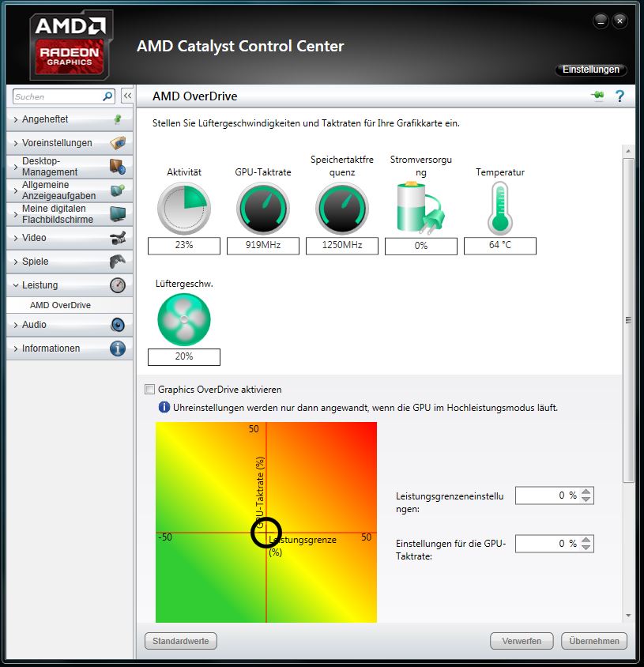Image resolution: width=644 pixels, height=667 pixels.
Task: Click the scrollbar up arrow
Action: tap(628, 151)
